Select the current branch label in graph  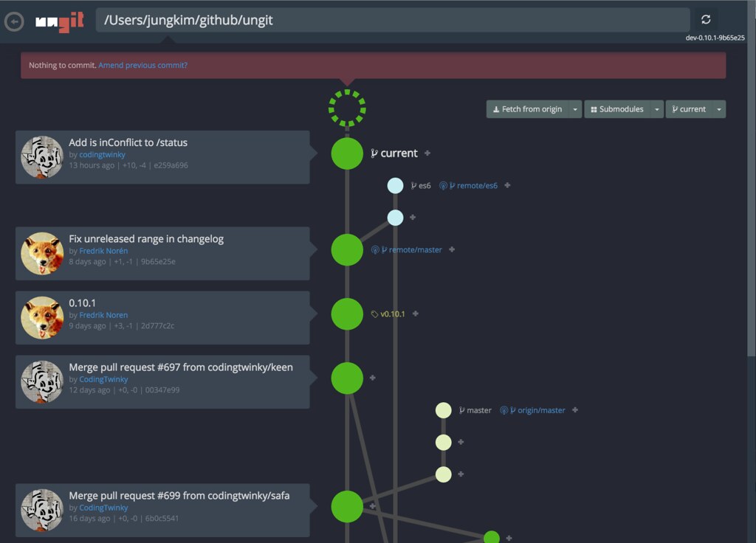click(x=394, y=153)
